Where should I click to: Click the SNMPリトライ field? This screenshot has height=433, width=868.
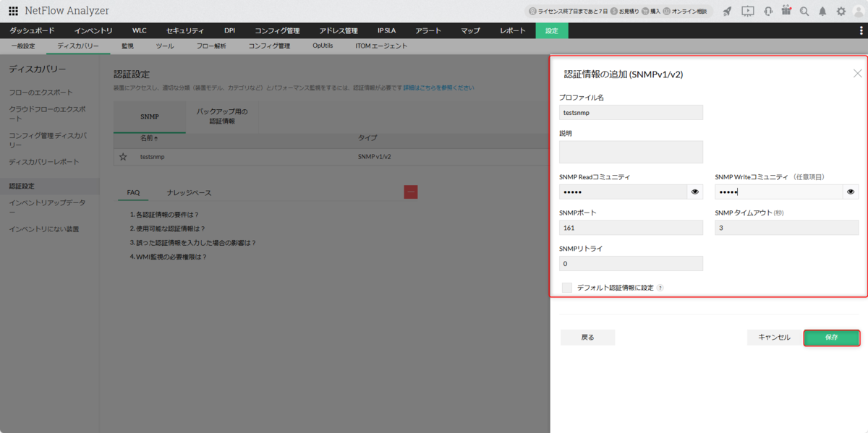tap(631, 263)
